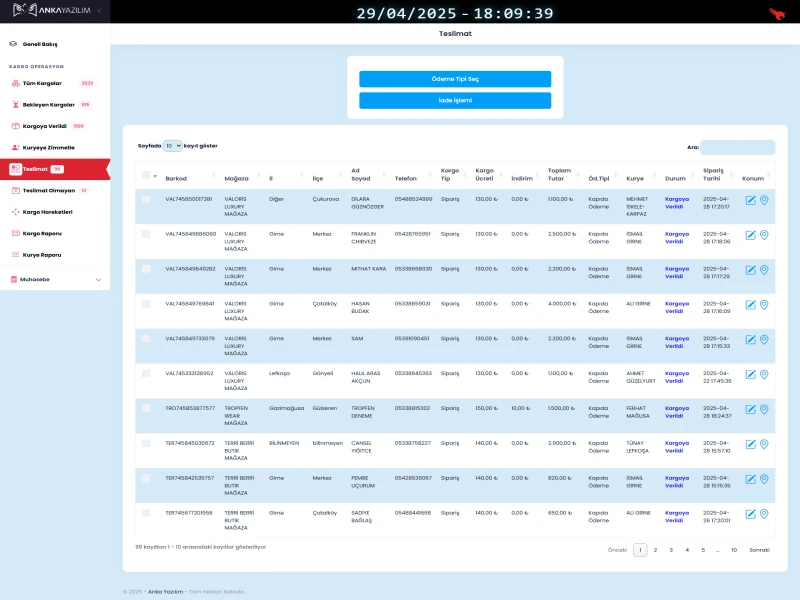The image size is (800, 600).
Task: Select checkbox for TRO745853877577 row
Action: [x=146, y=408]
